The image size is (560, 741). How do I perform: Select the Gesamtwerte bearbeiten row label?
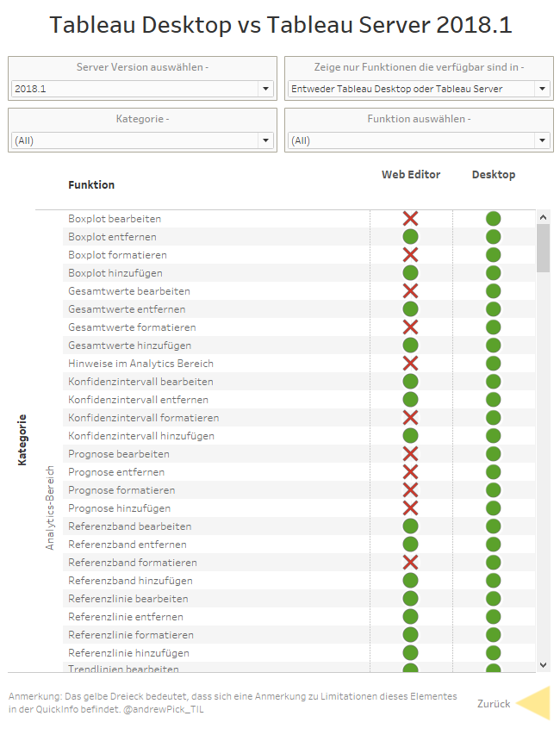[x=129, y=291]
